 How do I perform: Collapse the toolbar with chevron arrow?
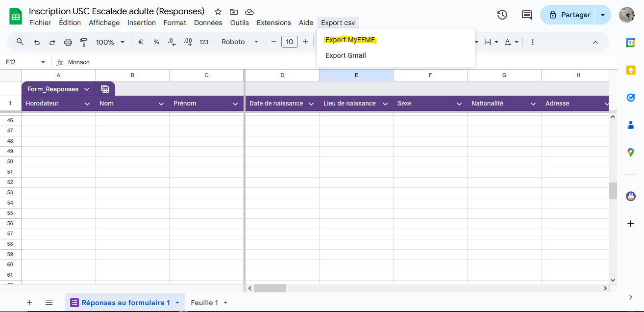coord(595,42)
